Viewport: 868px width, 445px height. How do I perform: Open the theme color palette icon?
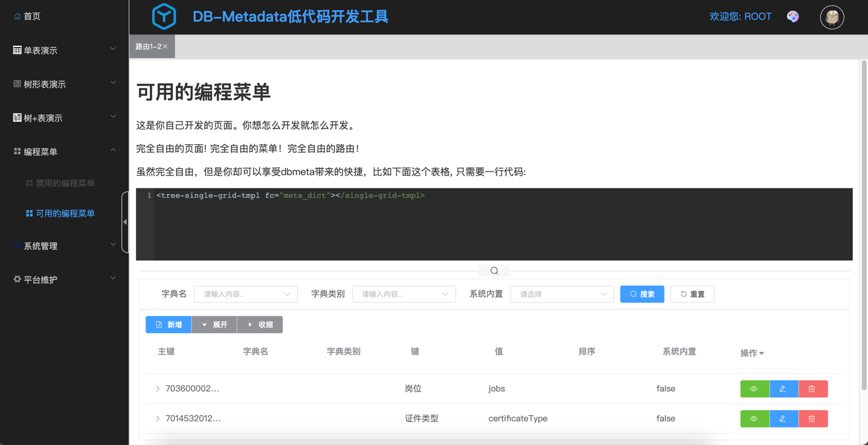[x=792, y=16]
